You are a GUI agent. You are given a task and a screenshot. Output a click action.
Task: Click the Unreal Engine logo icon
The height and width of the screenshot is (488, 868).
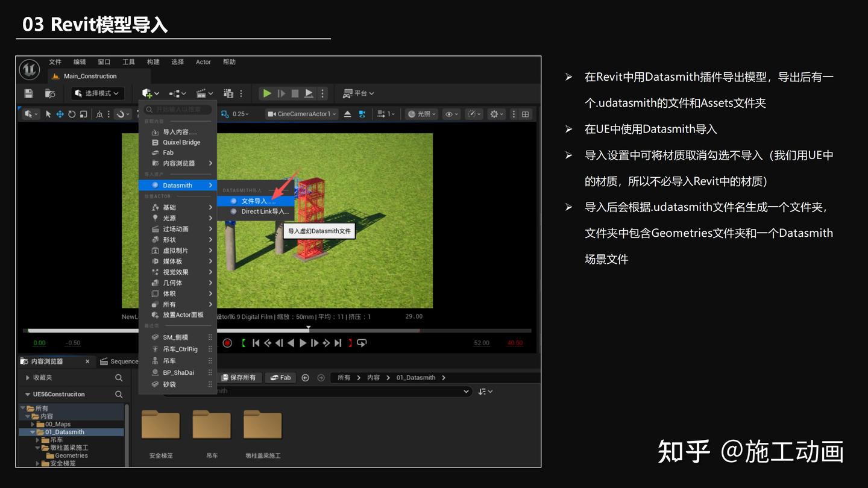[x=29, y=70]
